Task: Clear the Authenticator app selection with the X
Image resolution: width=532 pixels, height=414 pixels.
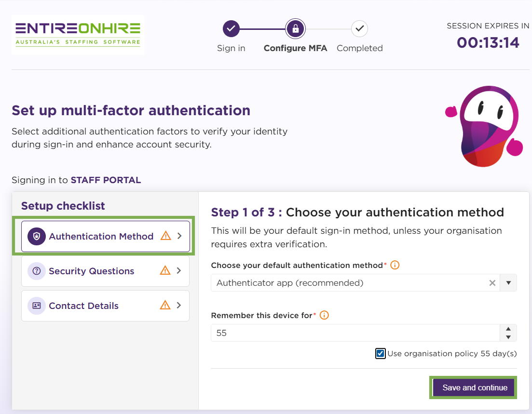Action: coord(492,283)
